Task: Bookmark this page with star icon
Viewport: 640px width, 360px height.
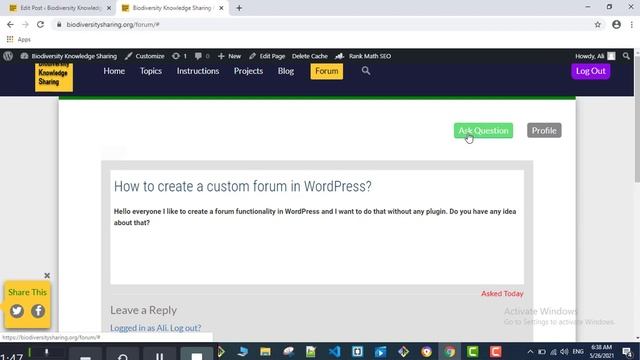Action: pos(598,24)
